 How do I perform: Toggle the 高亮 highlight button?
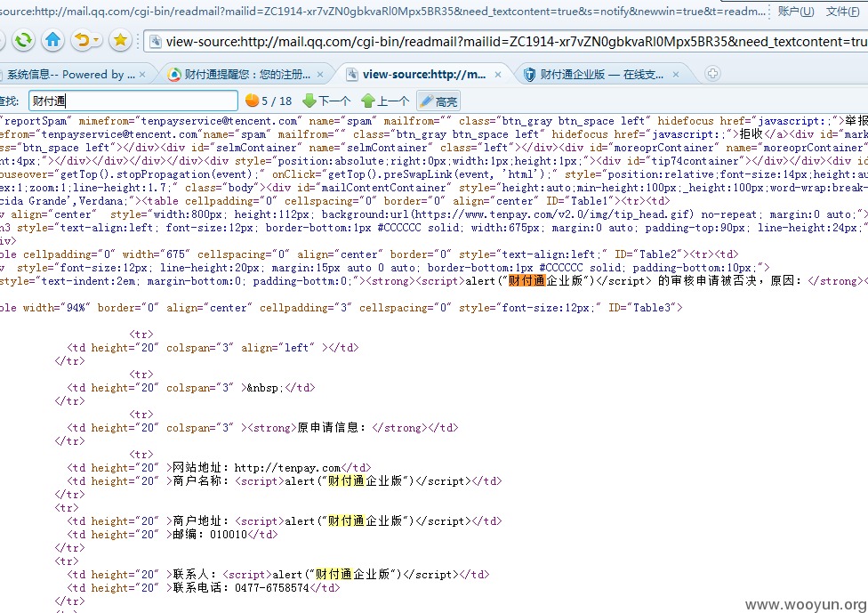pyautogui.click(x=438, y=101)
